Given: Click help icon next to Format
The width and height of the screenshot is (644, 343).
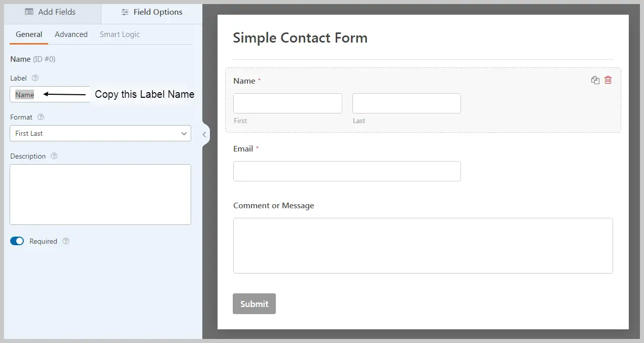Looking at the screenshot, I should coord(41,117).
